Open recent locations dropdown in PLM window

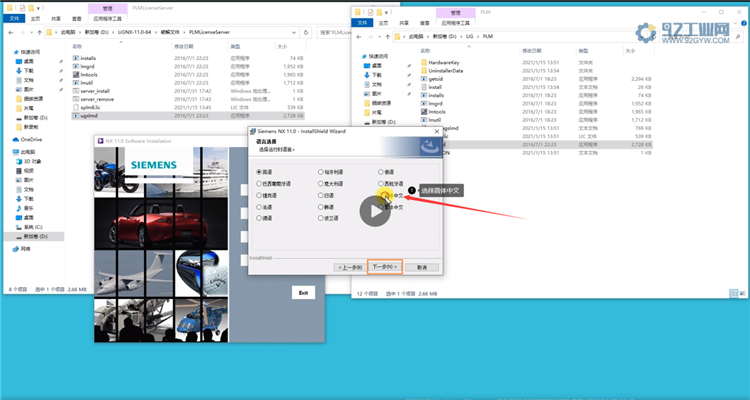coord(380,36)
